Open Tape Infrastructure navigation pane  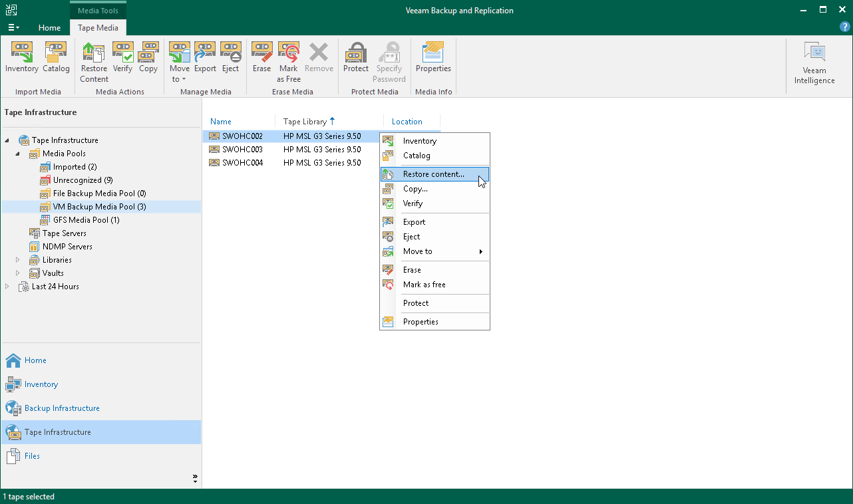point(100,432)
